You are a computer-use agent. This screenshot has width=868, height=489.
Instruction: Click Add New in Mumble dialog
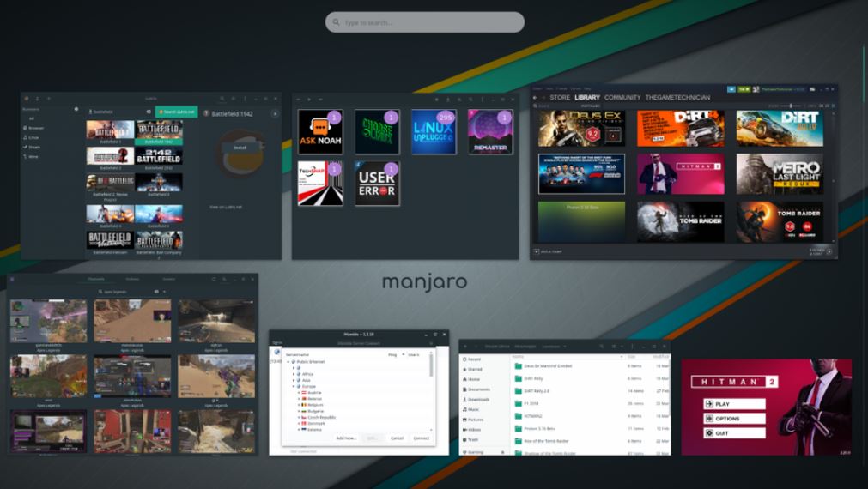346,438
